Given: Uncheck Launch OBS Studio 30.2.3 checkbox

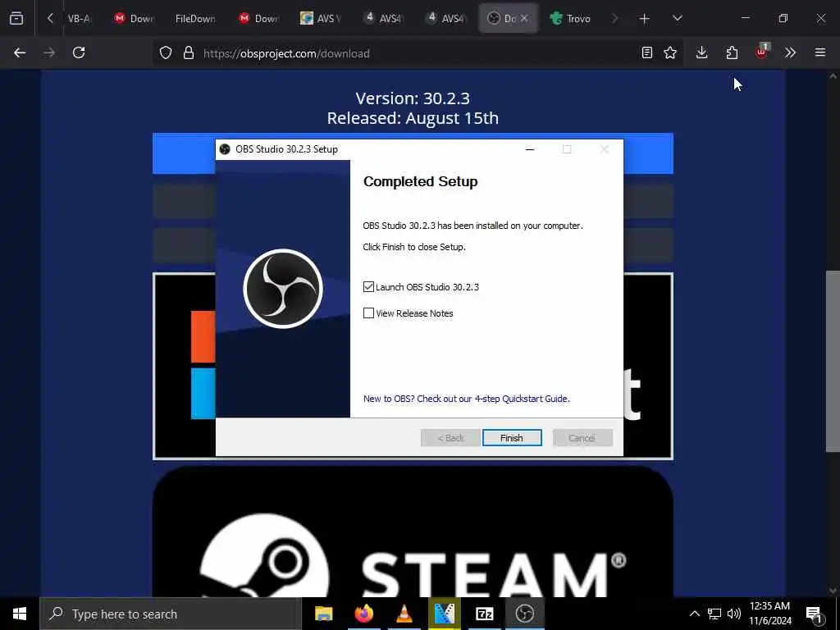Looking at the screenshot, I should tap(368, 287).
